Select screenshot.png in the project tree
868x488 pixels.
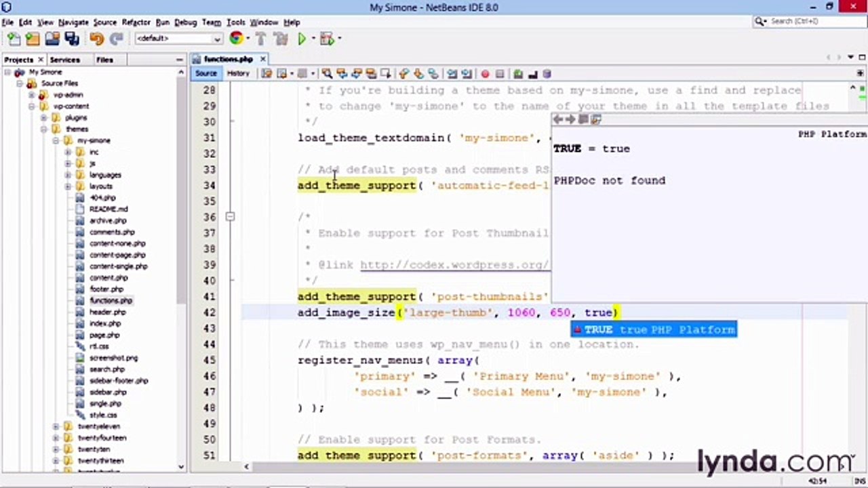pyautogui.click(x=113, y=358)
